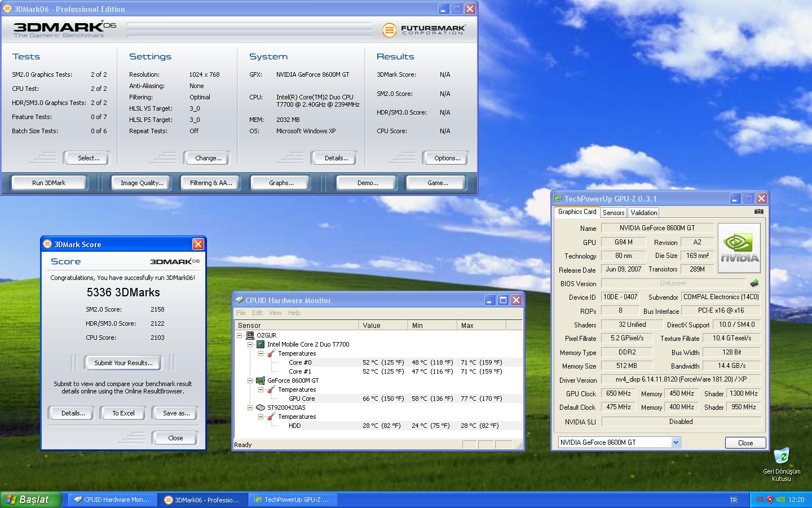The width and height of the screenshot is (812, 508).
Task: Switch to the Sensors tab in GPU-Z
Action: [614, 213]
